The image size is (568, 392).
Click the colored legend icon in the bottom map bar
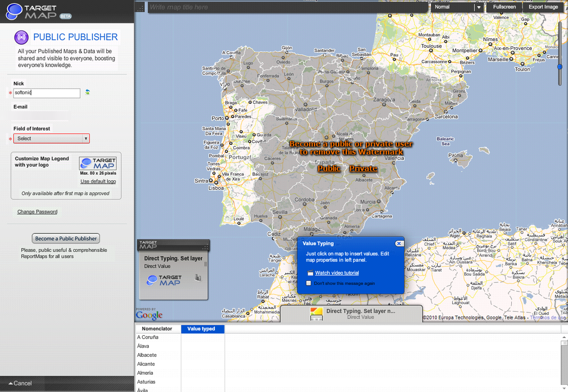[316, 313]
